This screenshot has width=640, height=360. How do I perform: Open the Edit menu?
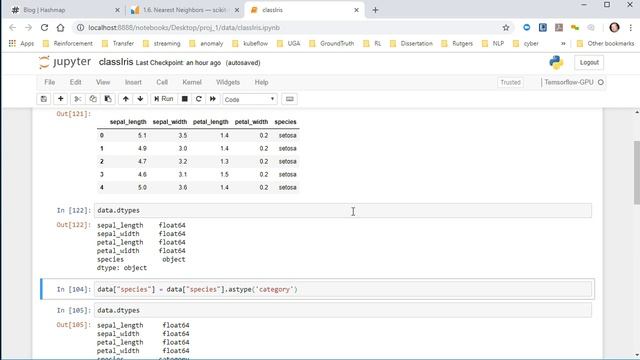click(x=76, y=82)
